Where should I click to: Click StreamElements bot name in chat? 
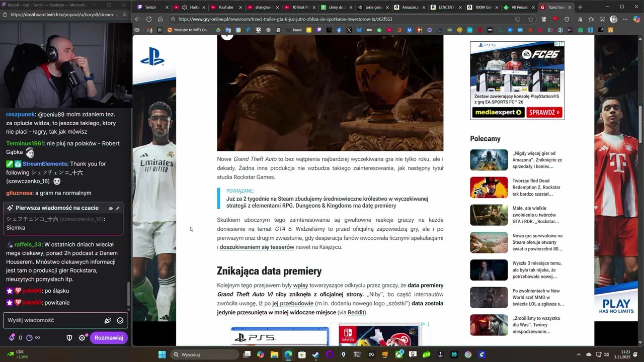[45, 164]
